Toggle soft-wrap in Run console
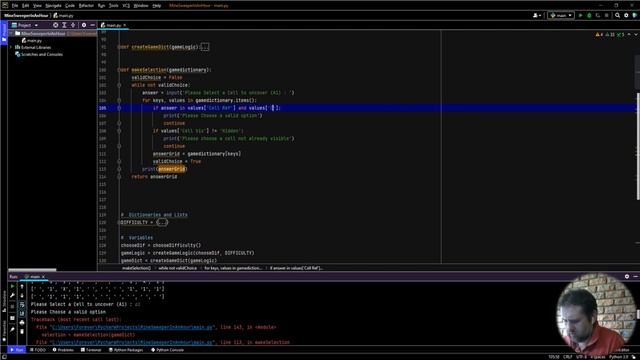The image size is (640, 360). [22, 305]
